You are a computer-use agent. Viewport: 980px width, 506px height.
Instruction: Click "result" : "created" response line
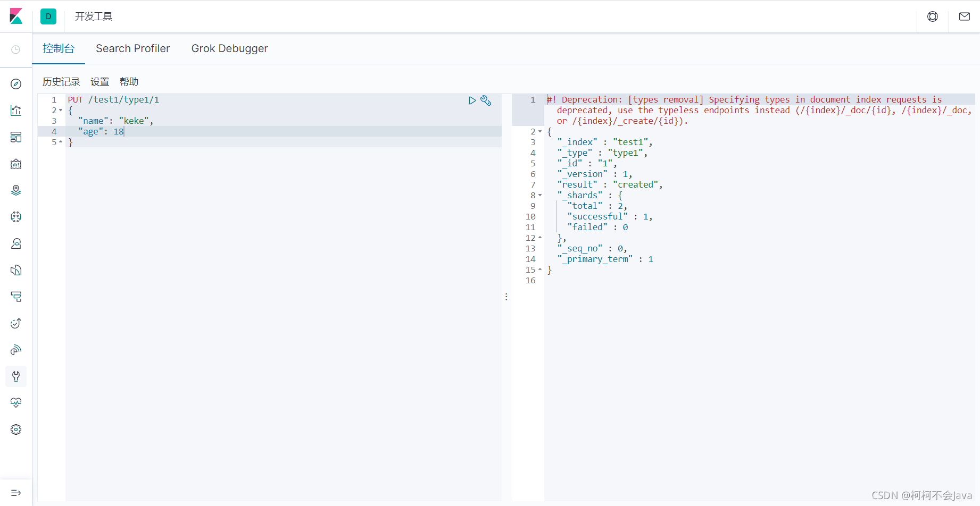coord(610,184)
